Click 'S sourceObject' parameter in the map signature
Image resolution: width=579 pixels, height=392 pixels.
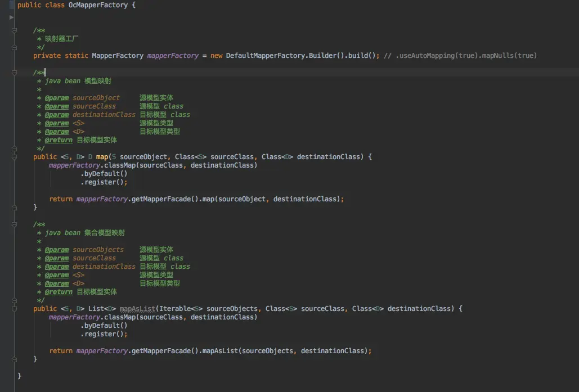140,157
